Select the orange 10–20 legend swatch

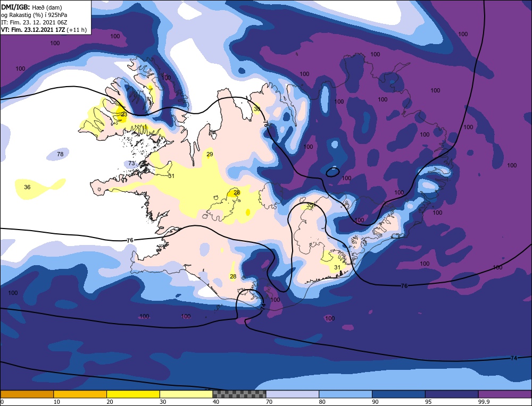pos(80,394)
